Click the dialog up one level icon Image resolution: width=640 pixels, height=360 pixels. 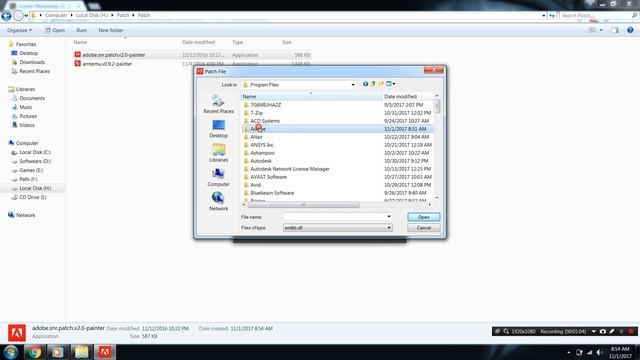pyautogui.click(x=373, y=84)
